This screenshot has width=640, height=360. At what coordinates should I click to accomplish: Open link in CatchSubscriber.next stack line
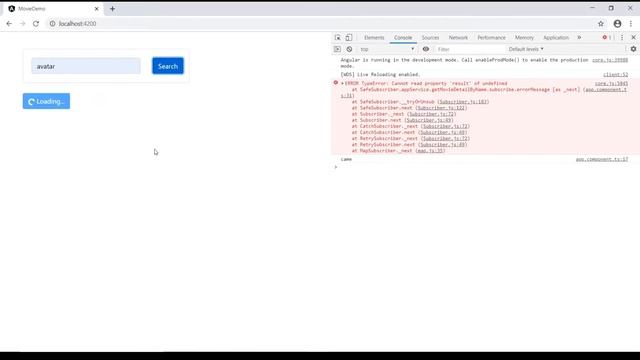point(442,132)
